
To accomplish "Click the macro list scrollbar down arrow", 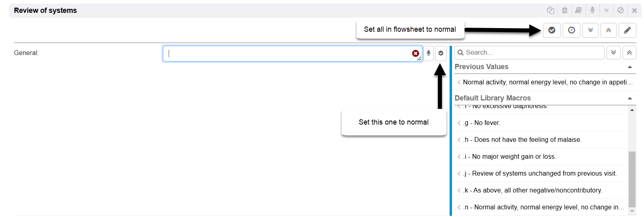I will (x=632, y=211).
